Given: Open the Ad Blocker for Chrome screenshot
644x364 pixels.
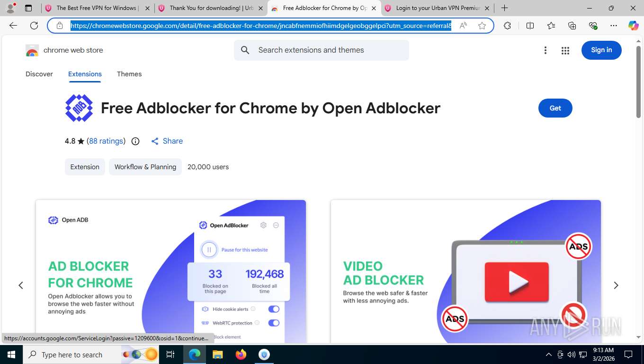Looking at the screenshot, I should click(x=171, y=271).
